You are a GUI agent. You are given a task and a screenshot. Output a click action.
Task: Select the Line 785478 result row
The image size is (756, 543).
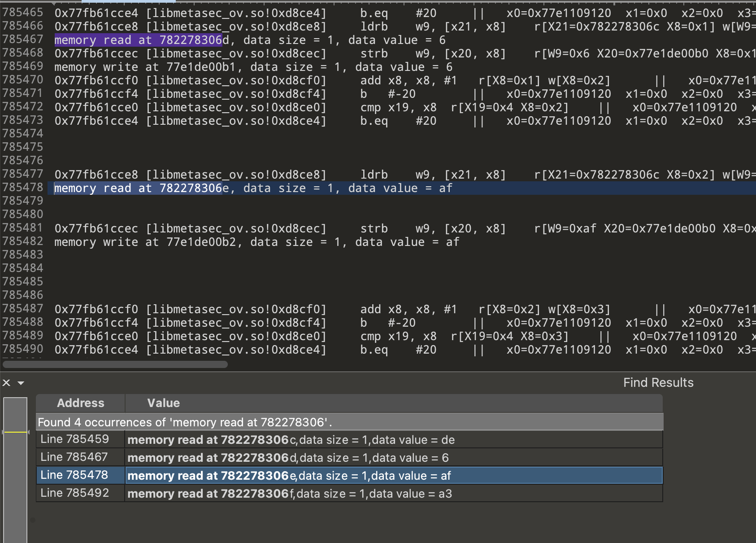(74, 475)
